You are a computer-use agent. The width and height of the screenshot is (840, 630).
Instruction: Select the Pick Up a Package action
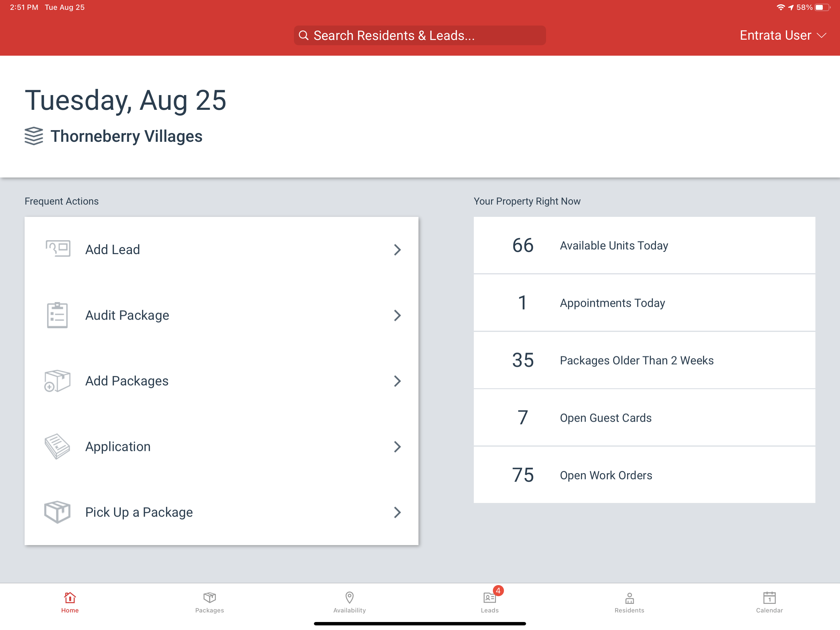pyautogui.click(x=221, y=512)
